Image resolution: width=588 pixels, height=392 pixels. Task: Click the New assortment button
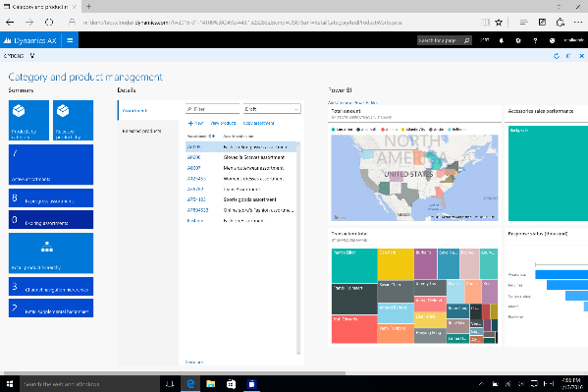click(x=195, y=123)
